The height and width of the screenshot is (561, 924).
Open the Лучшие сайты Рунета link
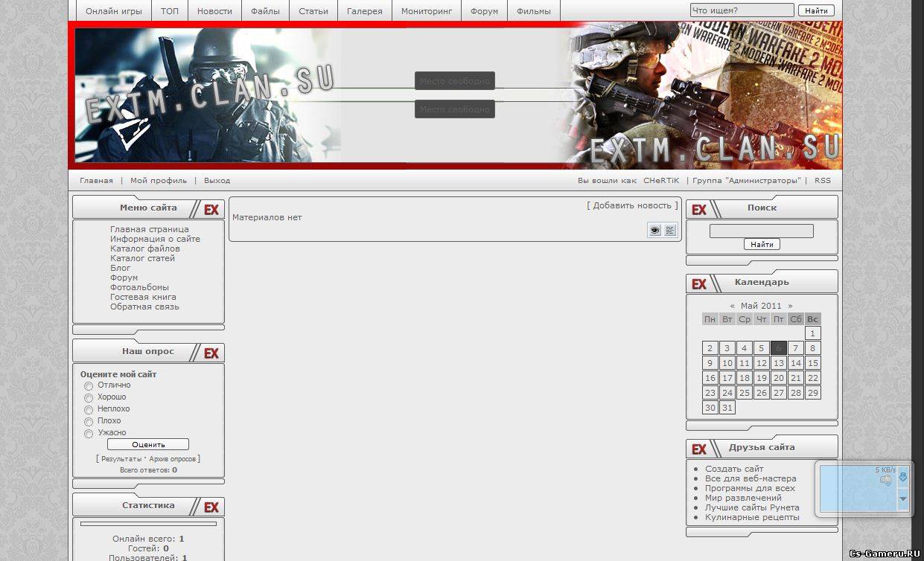[x=752, y=507]
